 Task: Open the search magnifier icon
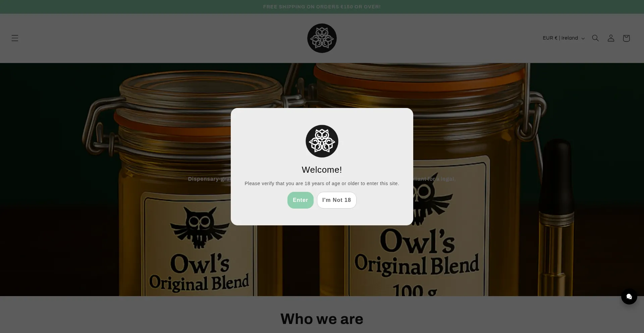595,38
